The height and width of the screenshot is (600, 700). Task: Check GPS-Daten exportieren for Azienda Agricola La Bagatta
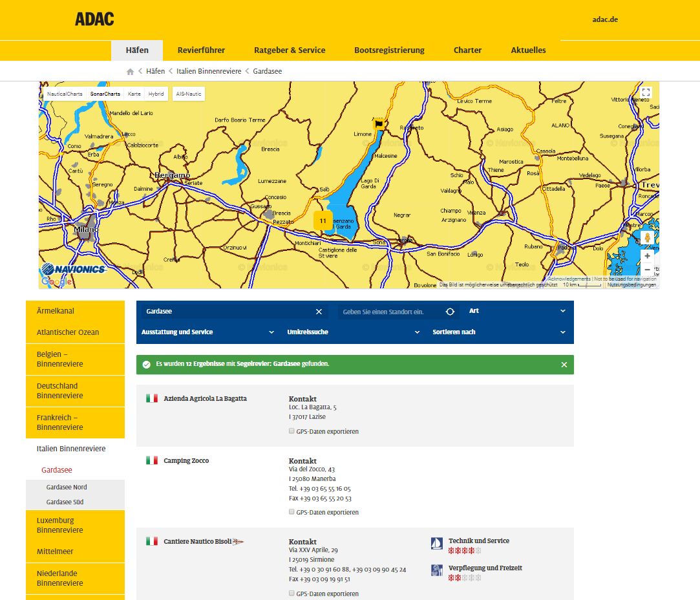(x=292, y=431)
